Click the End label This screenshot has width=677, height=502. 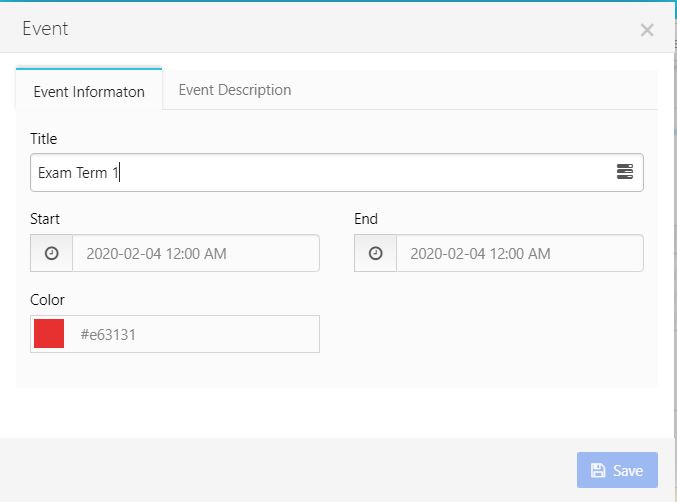(366, 219)
